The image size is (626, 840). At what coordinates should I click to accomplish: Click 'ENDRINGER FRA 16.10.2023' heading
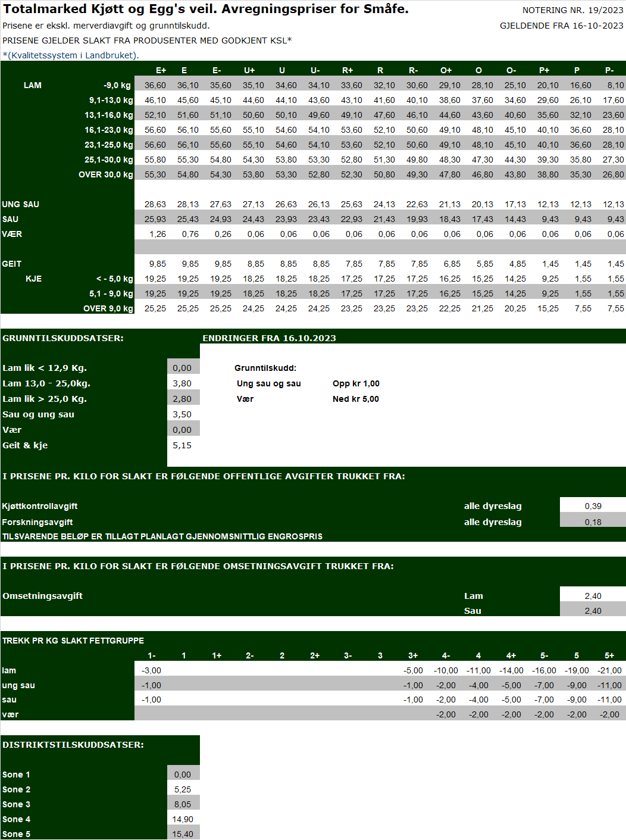pyautogui.click(x=269, y=338)
